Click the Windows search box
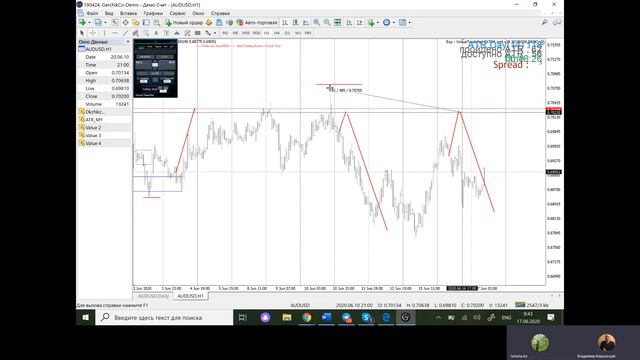 pos(164,317)
